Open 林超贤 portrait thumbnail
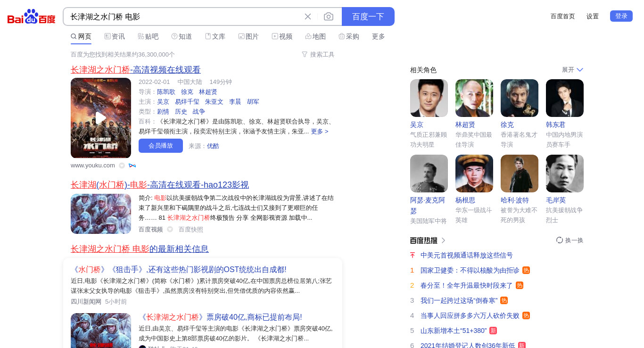The image size is (644, 348). [x=474, y=98]
